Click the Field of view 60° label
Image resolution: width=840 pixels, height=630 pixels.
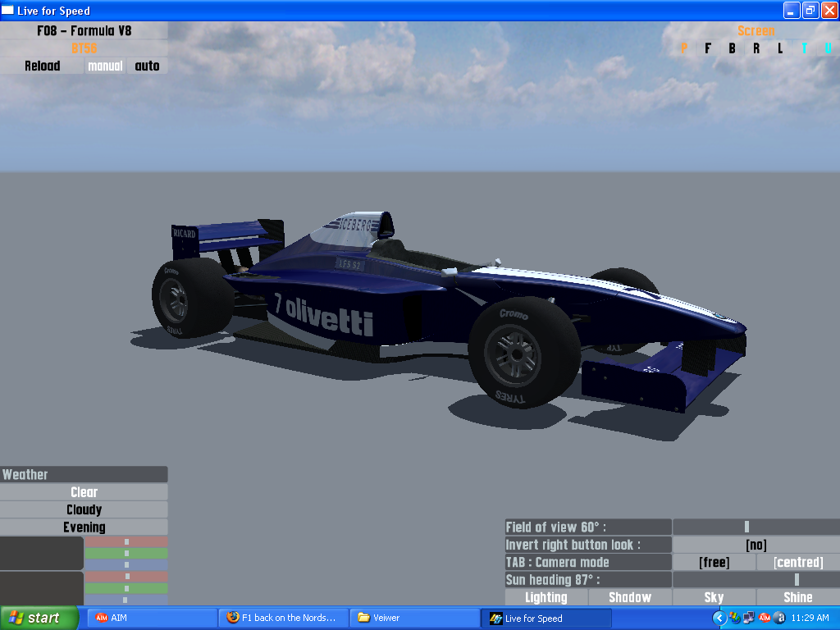click(x=588, y=527)
